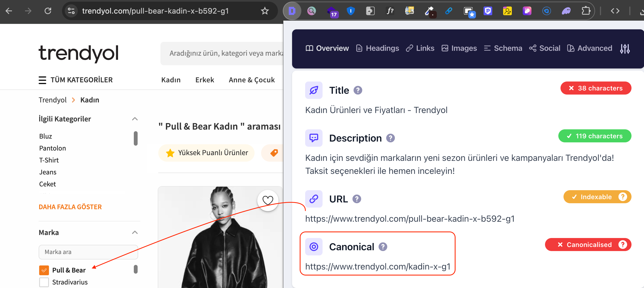This screenshot has width=644, height=288.
Task: Uncheck the Pull & Bear brand filter
Action: (44, 270)
